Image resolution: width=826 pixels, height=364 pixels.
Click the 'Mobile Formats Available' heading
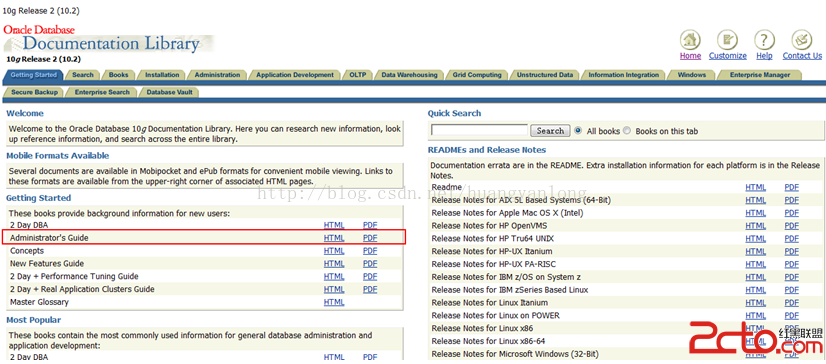(x=57, y=156)
